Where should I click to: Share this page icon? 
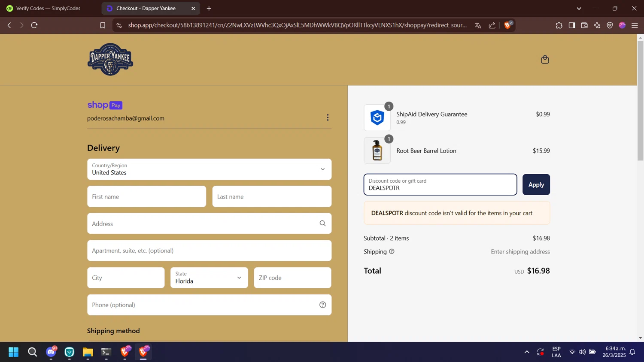click(x=492, y=25)
